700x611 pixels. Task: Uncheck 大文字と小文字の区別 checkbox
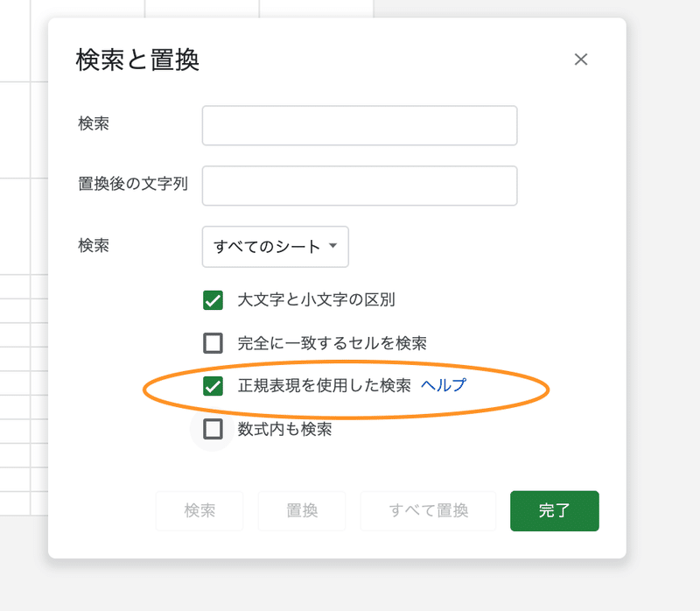click(213, 300)
